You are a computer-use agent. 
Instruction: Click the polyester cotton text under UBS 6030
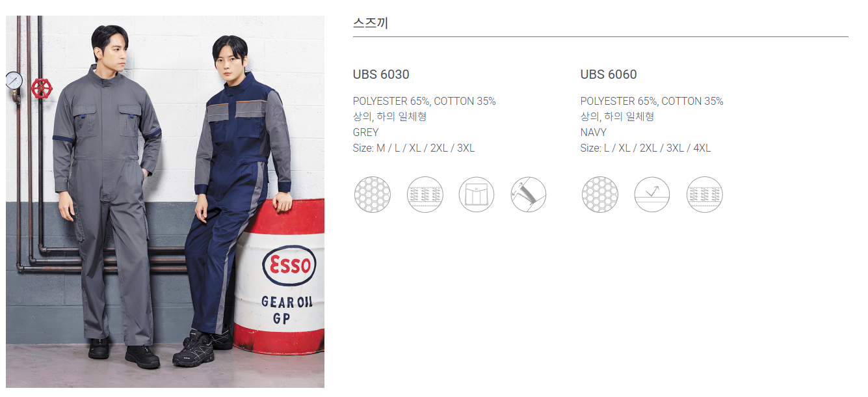[425, 101]
